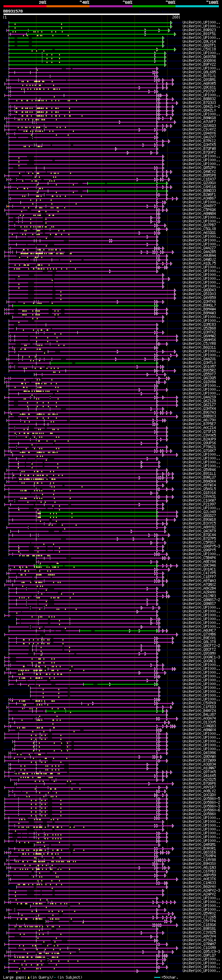The height and width of the screenshot is (980, 222).
Task: Select label UniRef100_Q4A2B5
Action: coord(199,252)
